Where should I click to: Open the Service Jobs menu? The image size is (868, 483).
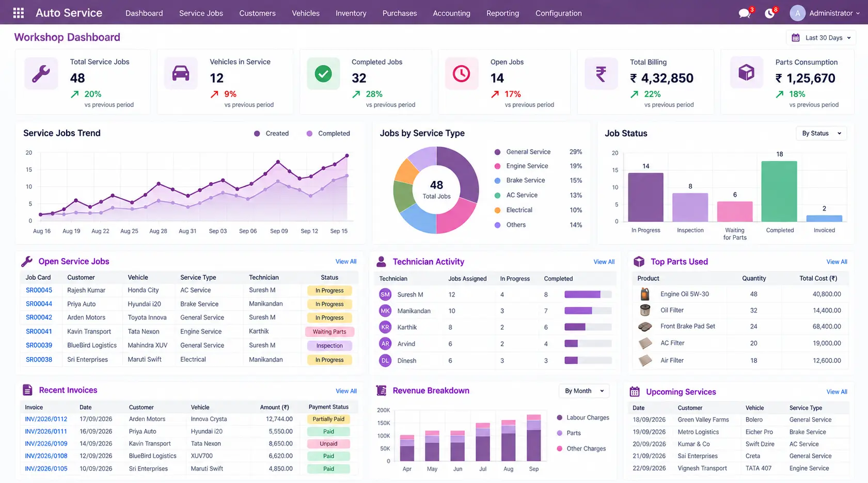(x=201, y=13)
